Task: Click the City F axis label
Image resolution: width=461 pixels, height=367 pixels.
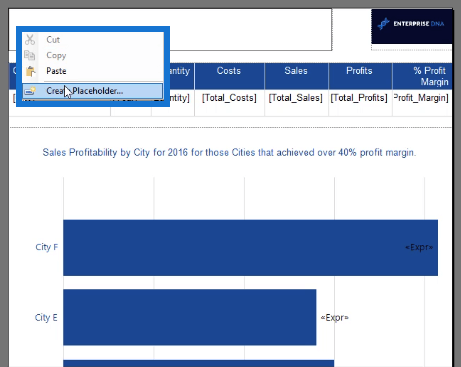Action: [x=46, y=247]
